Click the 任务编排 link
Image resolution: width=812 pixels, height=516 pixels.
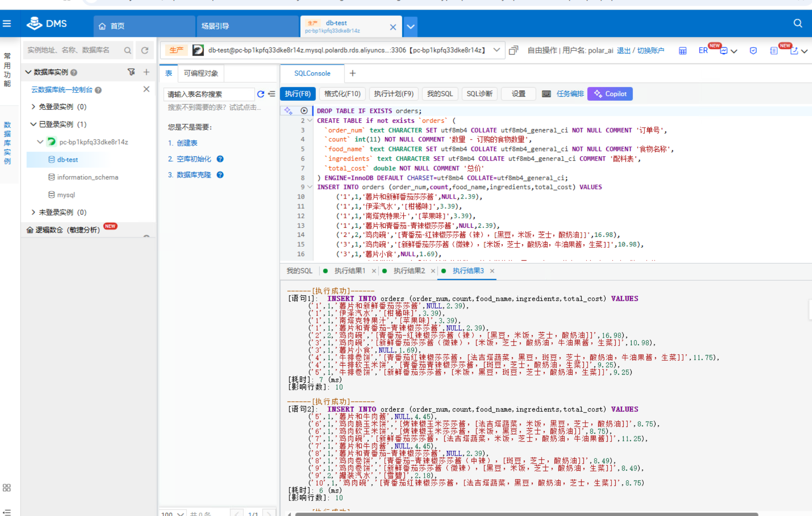570,94
